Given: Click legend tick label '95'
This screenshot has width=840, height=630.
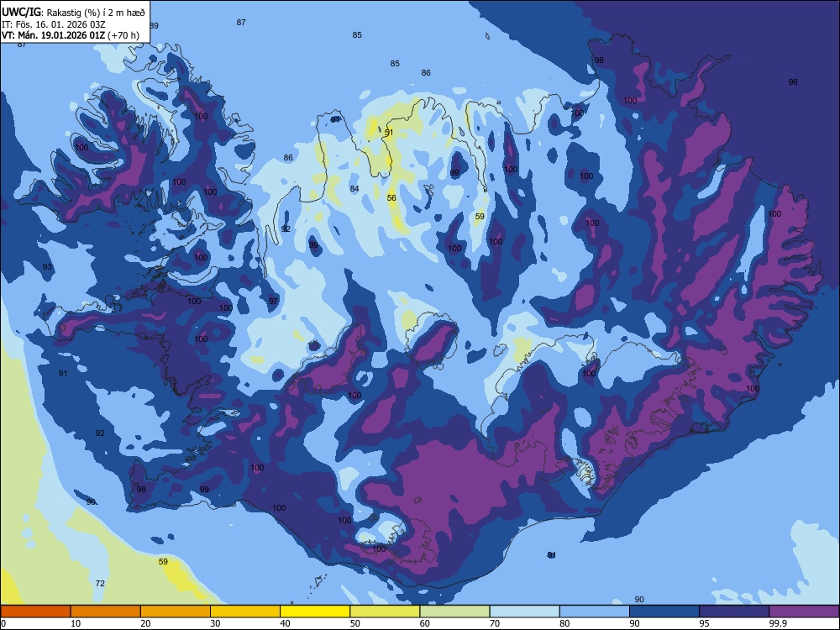Looking at the screenshot, I should click(x=705, y=623).
